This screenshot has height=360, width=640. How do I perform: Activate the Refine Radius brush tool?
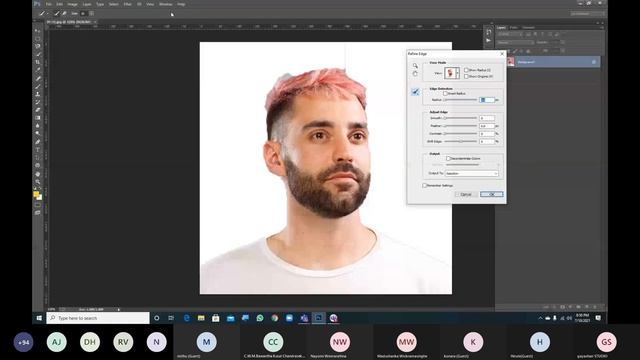tap(415, 92)
